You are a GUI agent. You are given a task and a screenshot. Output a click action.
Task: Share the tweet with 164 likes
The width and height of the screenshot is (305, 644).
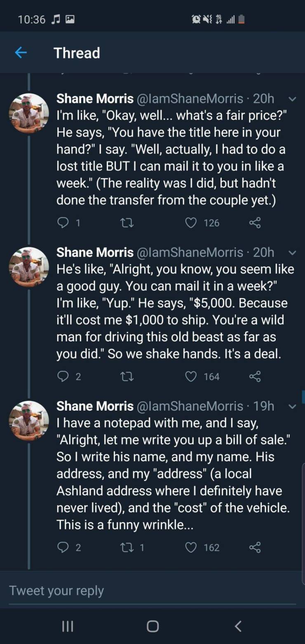point(255,376)
